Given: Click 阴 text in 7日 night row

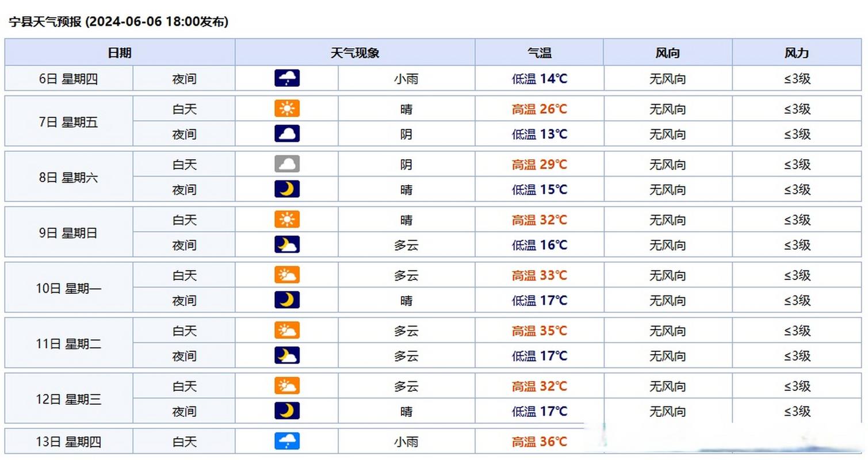Looking at the screenshot, I should point(406,135).
